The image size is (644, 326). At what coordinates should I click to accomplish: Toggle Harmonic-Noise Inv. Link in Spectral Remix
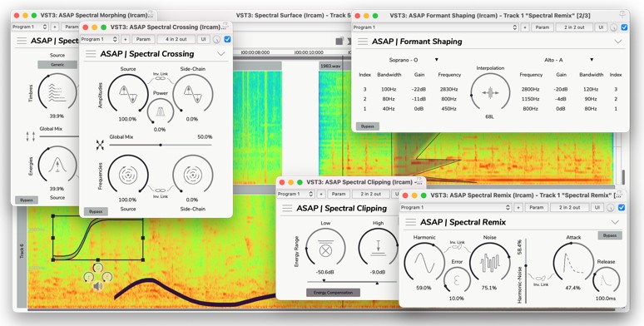coord(457,246)
